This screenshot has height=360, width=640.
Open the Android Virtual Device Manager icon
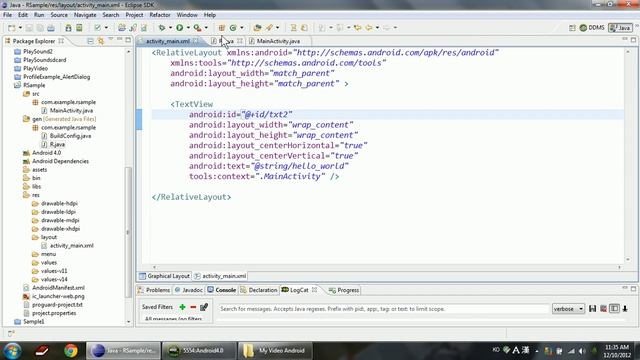(79, 28)
